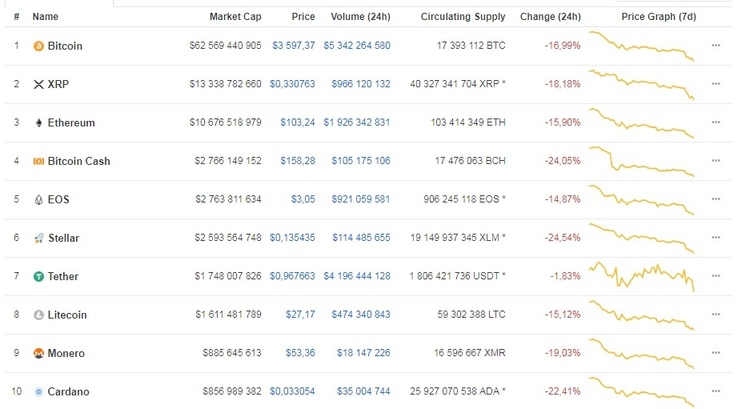Click the XRP cross logo icon
The height and width of the screenshot is (409, 750).
point(39,84)
